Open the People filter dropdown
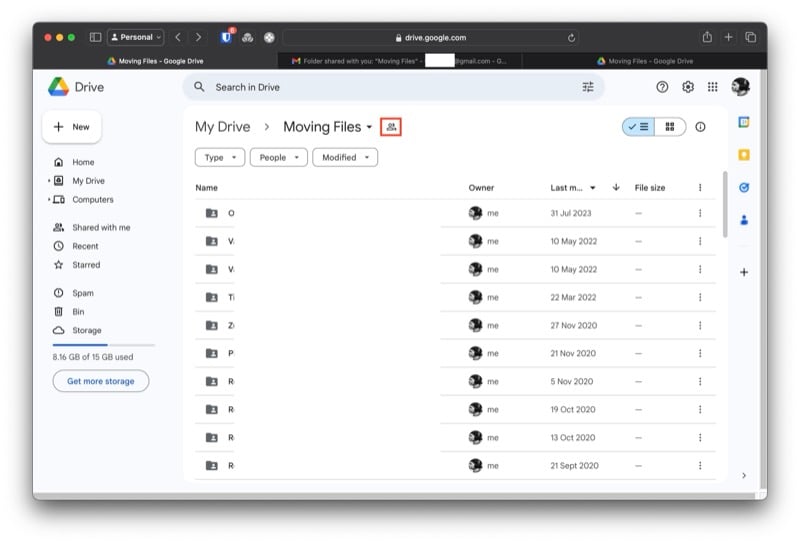This screenshot has height=543, width=800. click(x=279, y=158)
